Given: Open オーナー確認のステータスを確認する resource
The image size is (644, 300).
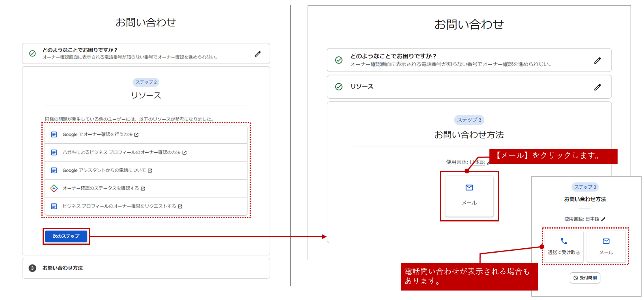Looking at the screenshot, I should [x=101, y=188].
